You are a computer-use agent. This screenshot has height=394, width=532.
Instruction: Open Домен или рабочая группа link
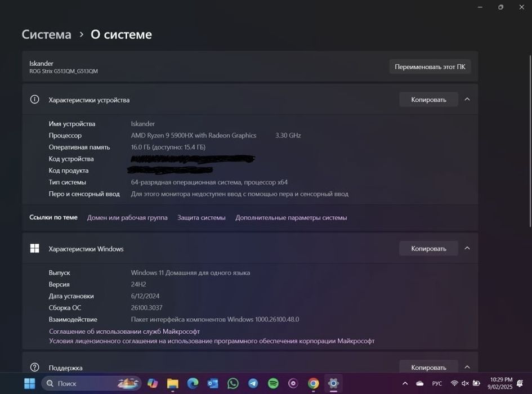point(127,217)
